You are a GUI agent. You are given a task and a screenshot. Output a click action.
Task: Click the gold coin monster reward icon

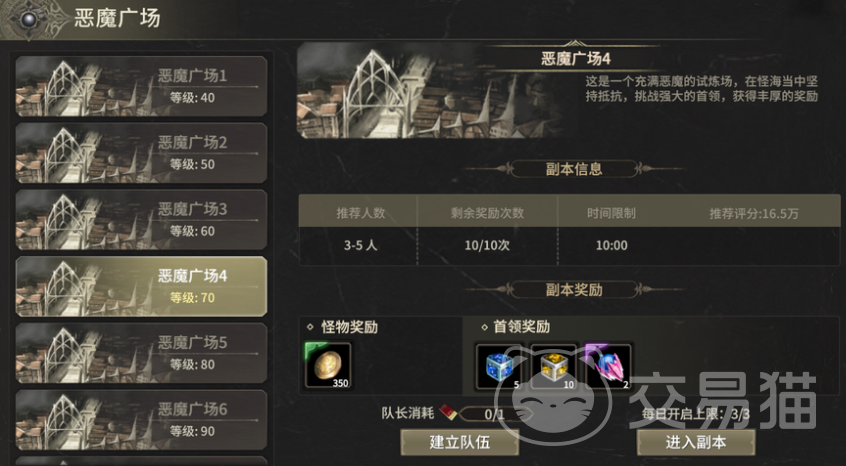328,365
